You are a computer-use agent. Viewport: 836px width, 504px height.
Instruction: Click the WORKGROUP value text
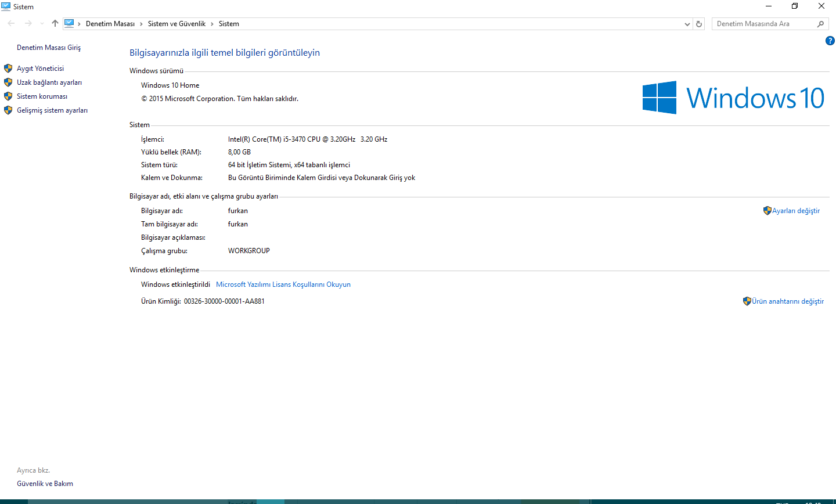pyautogui.click(x=249, y=251)
